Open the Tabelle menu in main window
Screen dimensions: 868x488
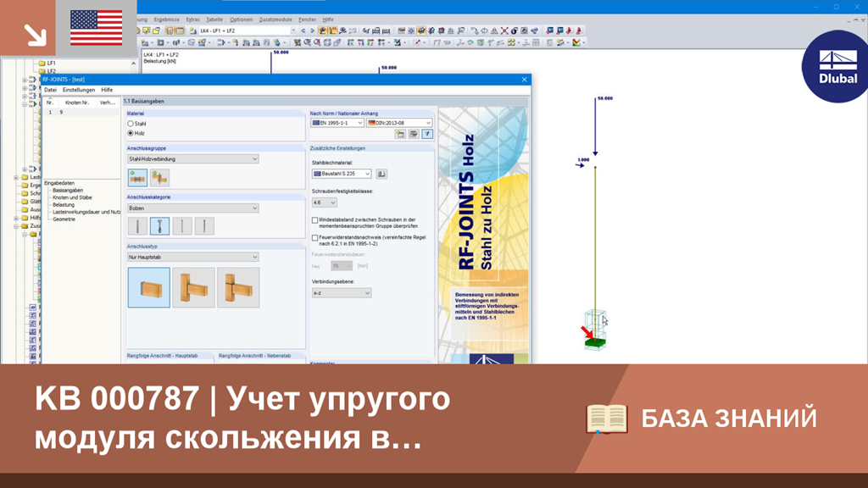214,19
